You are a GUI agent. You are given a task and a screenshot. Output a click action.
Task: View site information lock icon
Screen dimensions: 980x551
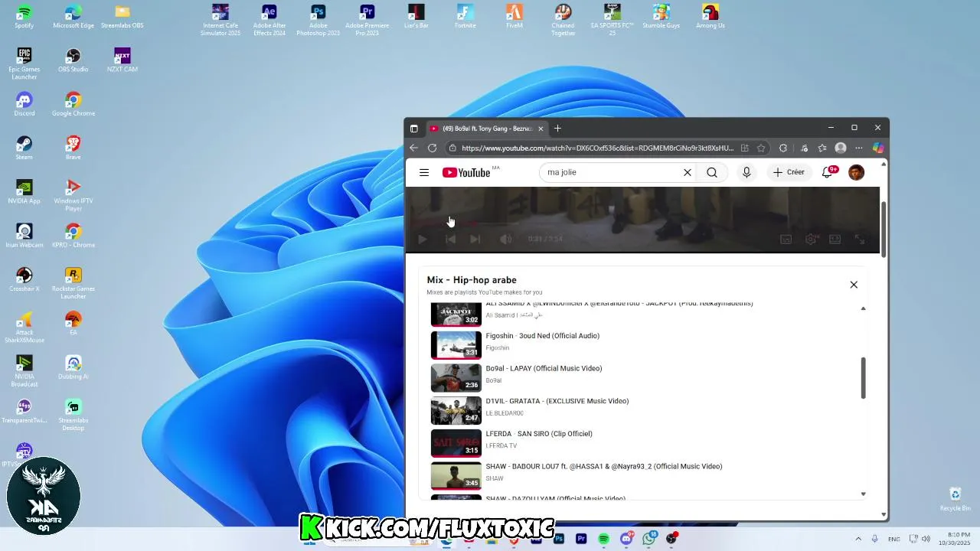(452, 148)
